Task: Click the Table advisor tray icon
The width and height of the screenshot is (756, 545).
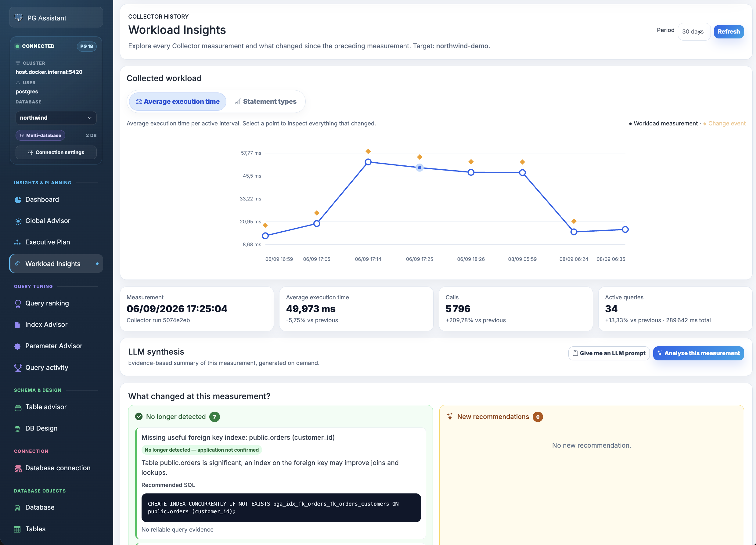Action: 18,407
